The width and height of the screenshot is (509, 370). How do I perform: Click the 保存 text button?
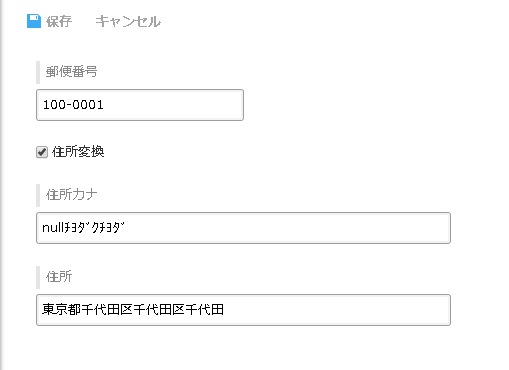pyautogui.click(x=59, y=21)
